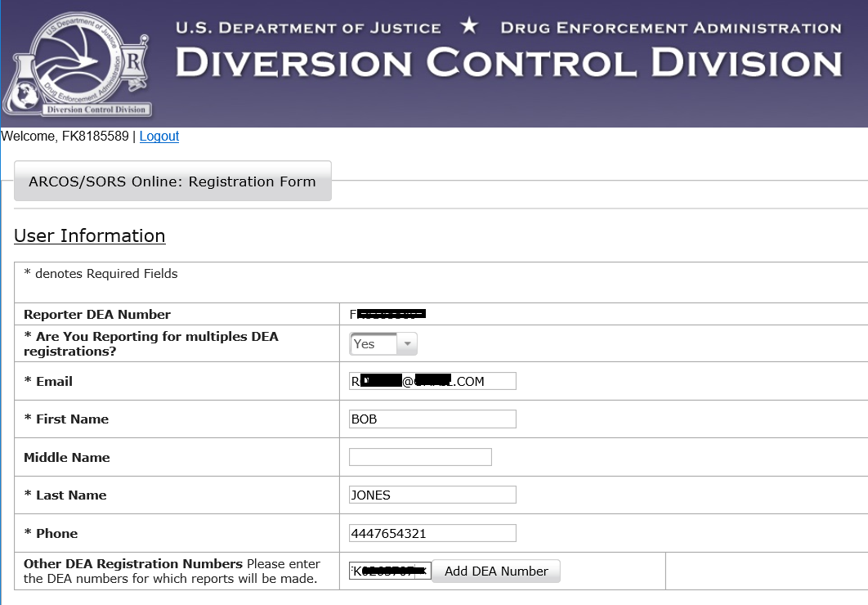Click 'Drug Enforcement Administration' header text

(x=671, y=28)
